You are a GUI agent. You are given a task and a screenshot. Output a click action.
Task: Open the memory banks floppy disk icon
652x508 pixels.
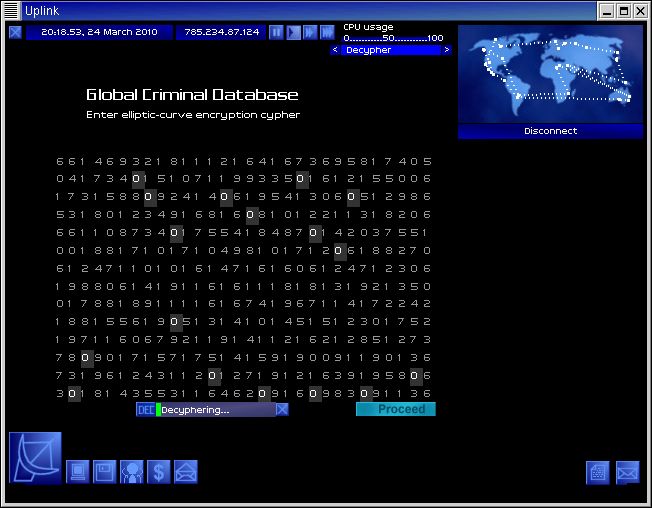(x=104, y=472)
